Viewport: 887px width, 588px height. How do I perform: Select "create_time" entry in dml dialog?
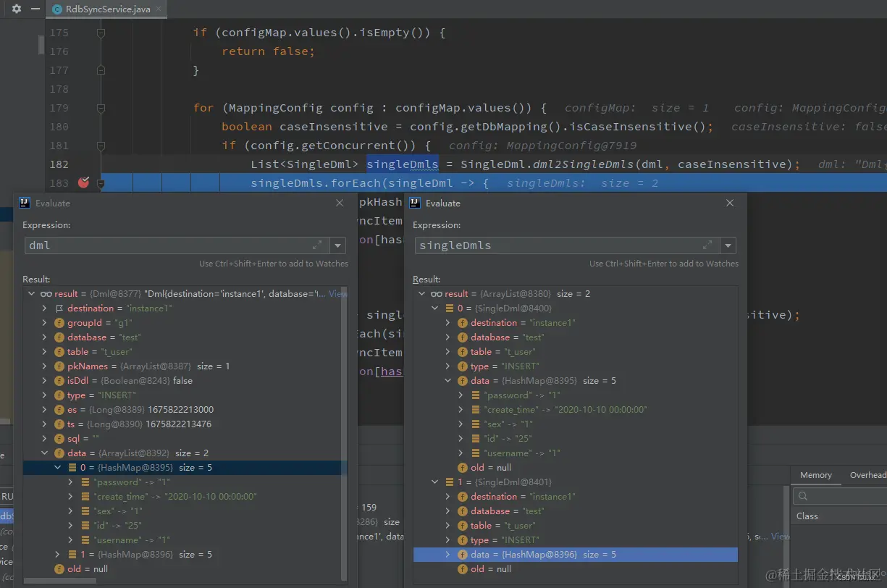(185, 497)
